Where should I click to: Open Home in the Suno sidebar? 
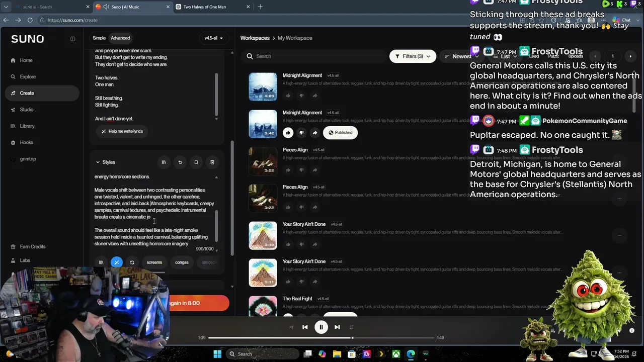26,60
